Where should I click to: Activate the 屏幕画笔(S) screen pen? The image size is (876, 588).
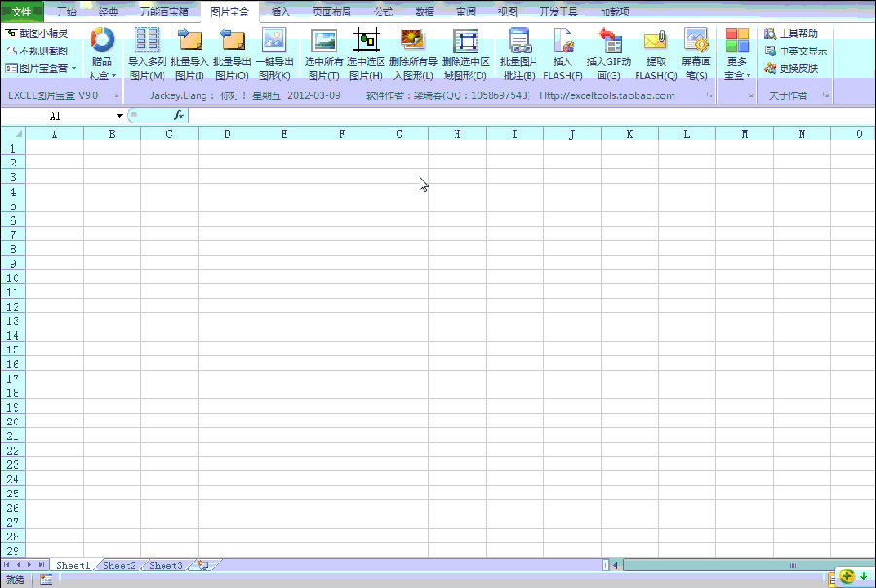pos(695,41)
